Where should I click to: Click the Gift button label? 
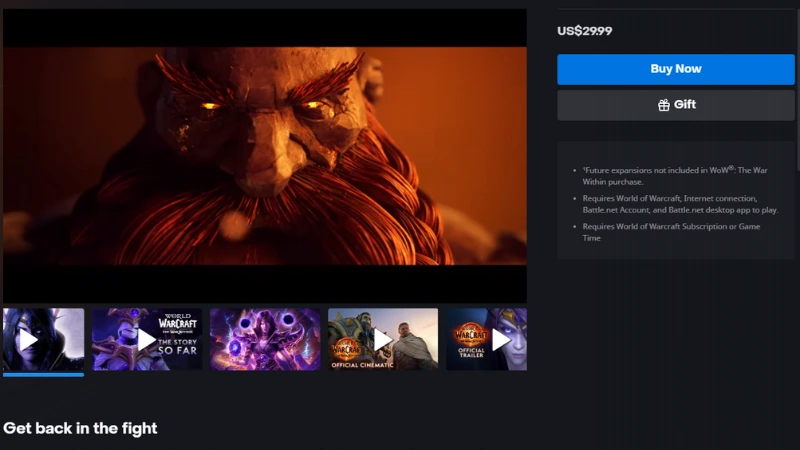click(685, 105)
